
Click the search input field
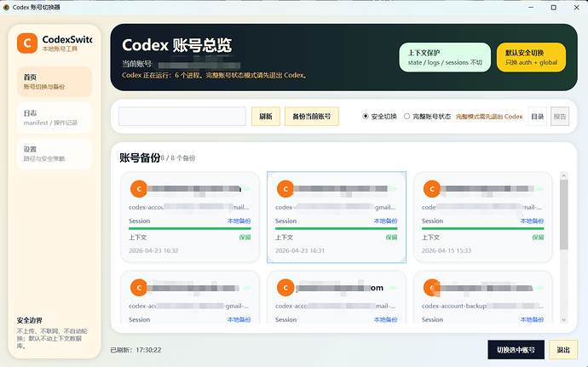[x=182, y=116]
